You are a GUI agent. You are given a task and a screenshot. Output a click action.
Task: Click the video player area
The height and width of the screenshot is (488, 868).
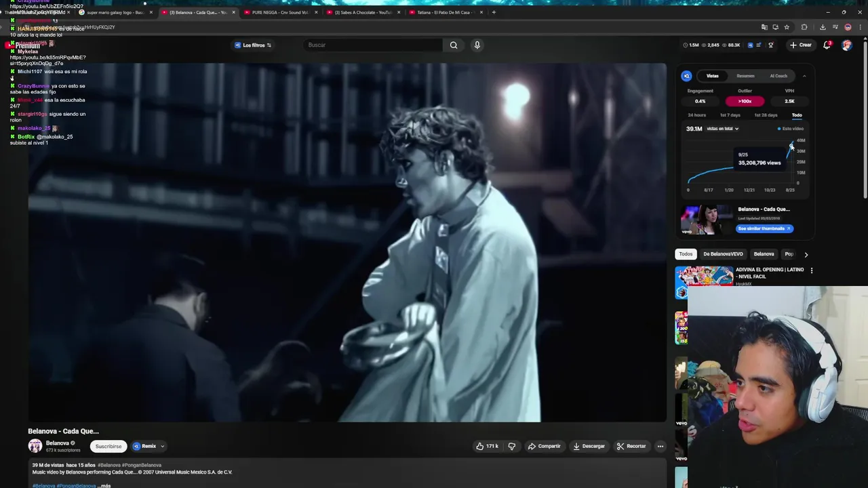(347, 243)
